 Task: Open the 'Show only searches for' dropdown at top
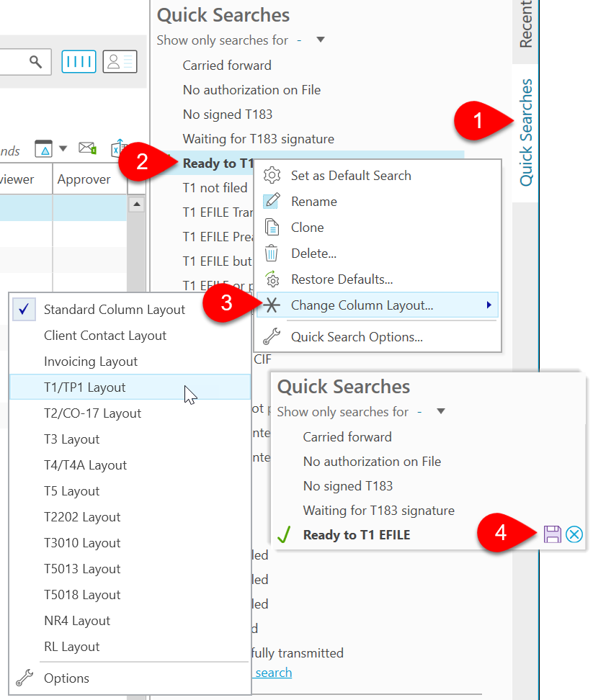(x=320, y=40)
